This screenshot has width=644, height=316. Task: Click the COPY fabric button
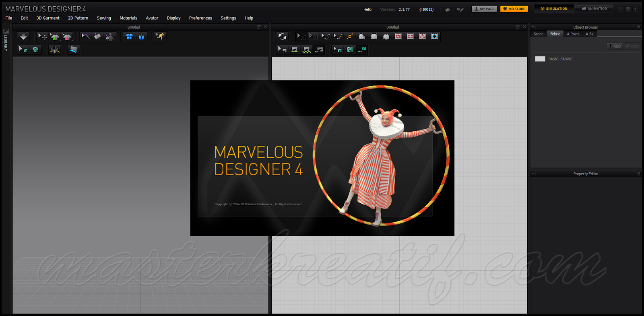(x=632, y=46)
